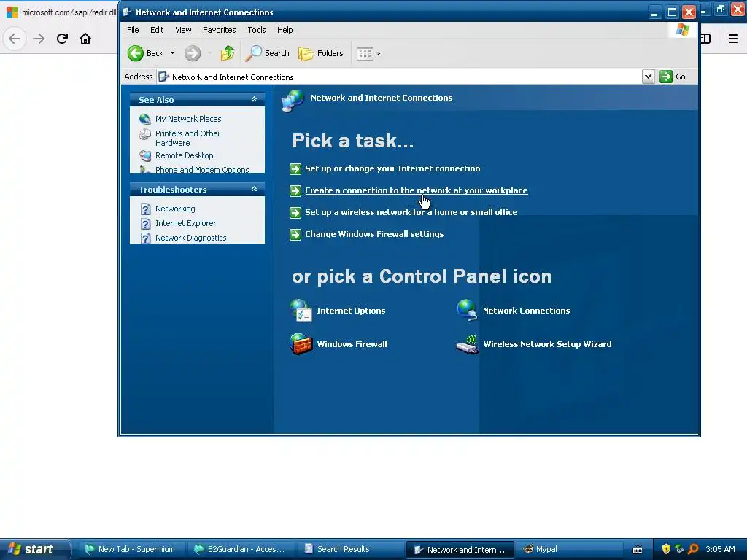This screenshot has height=560, width=747.
Task: Click the greyed Forward arrow icon
Action: pyautogui.click(x=193, y=53)
